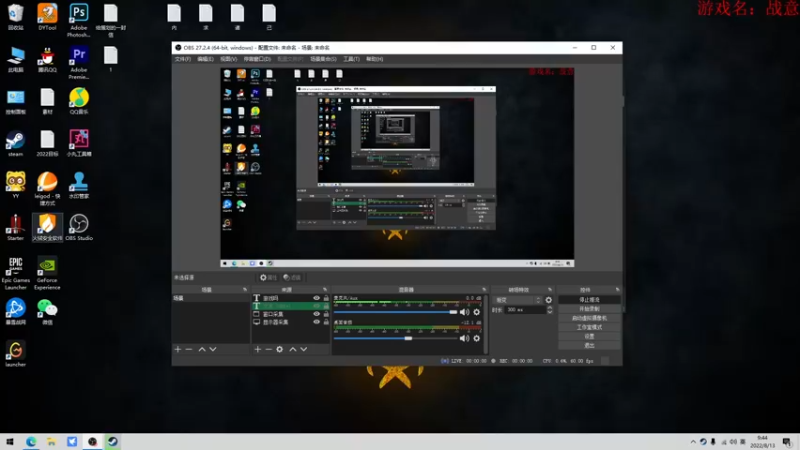Click the Exit button in Controls
This screenshot has height=450, width=800.
point(589,345)
